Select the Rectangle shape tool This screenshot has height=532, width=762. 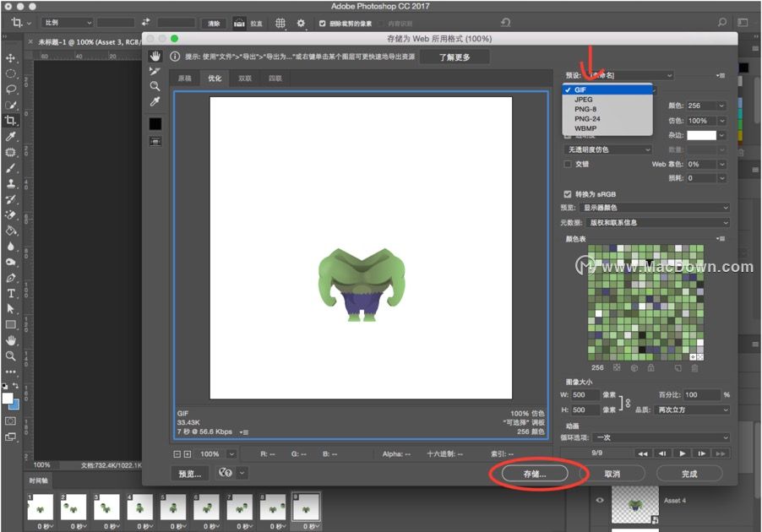pos(10,324)
